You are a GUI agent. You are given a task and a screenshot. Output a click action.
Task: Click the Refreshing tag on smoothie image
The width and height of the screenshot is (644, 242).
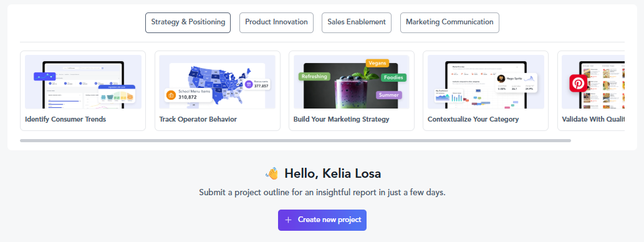pyautogui.click(x=315, y=77)
